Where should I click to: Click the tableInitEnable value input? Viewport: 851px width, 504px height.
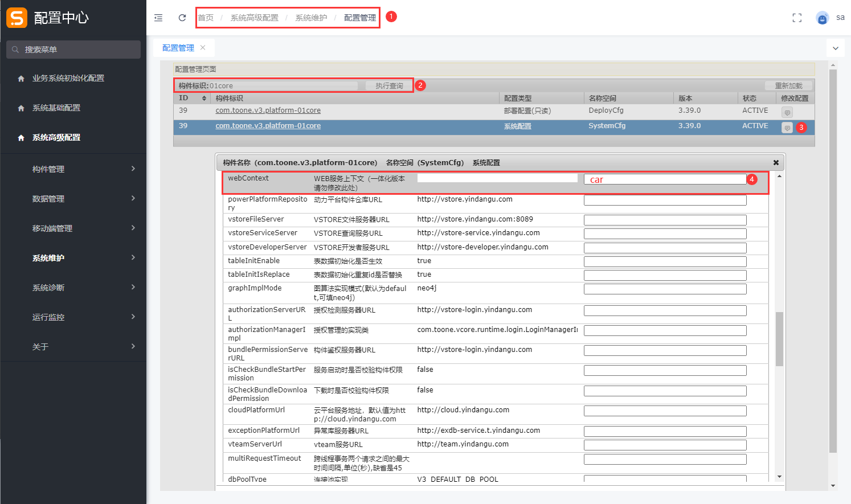665,261
